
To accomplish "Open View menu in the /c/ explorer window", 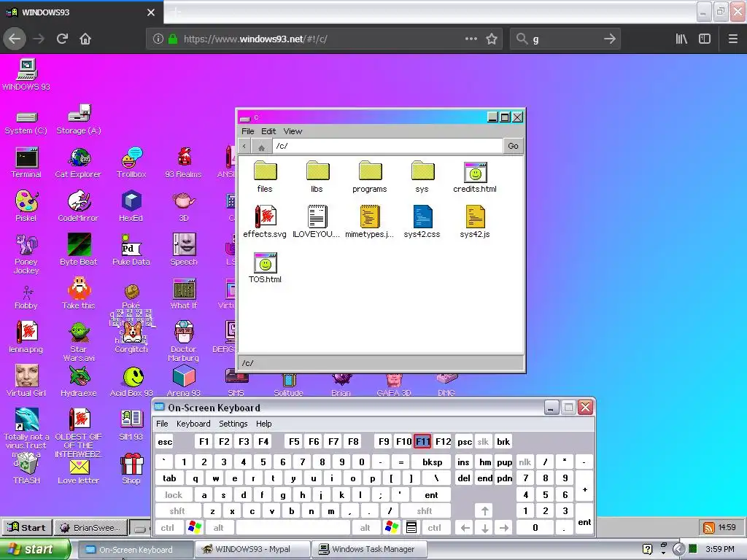I will tap(293, 131).
